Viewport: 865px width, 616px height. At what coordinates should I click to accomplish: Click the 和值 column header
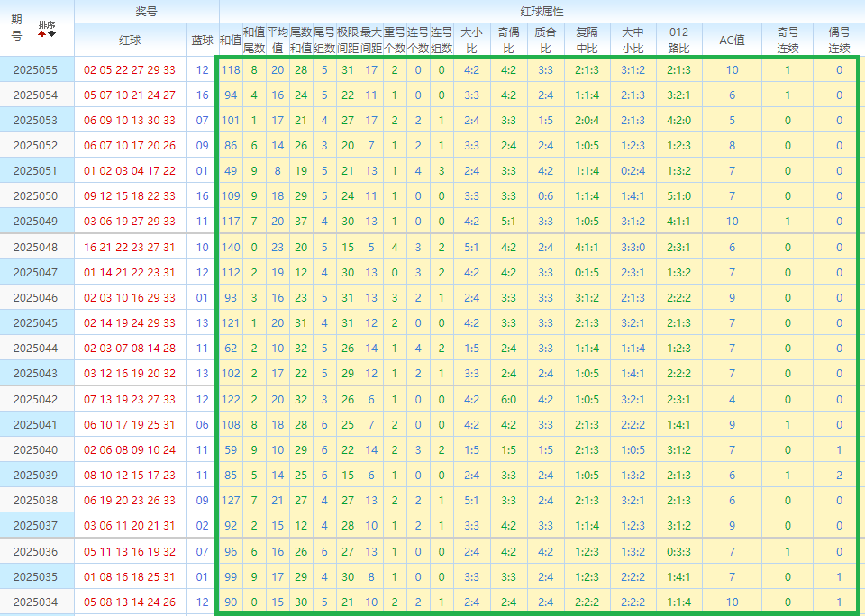231,40
